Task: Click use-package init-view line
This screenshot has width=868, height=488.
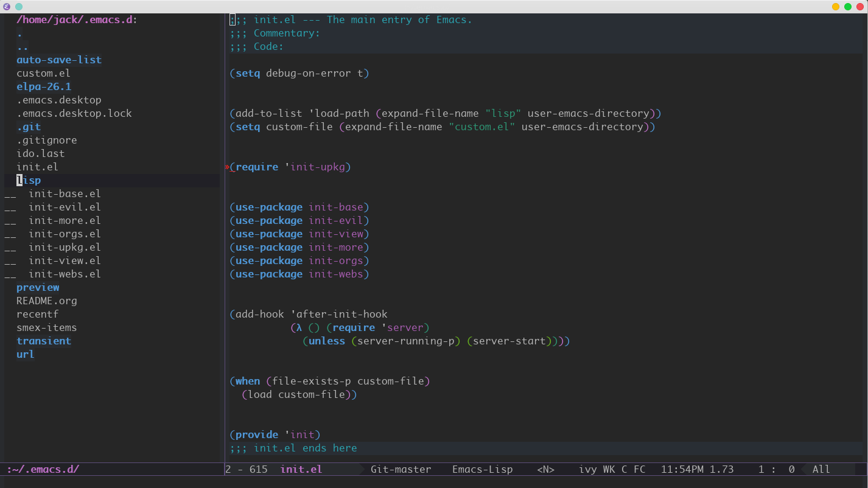Action: click(x=299, y=234)
